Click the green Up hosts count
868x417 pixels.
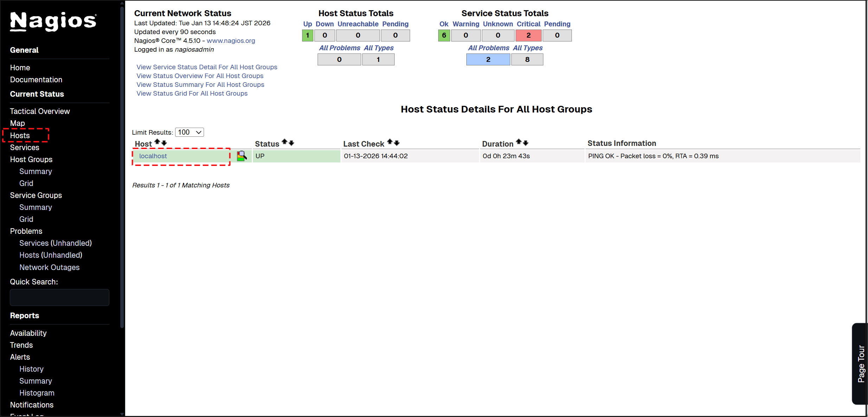pyautogui.click(x=307, y=35)
